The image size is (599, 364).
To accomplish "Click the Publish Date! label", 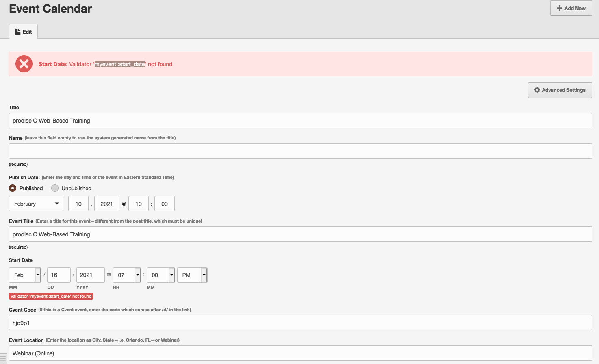I will click(x=24, y=177).
